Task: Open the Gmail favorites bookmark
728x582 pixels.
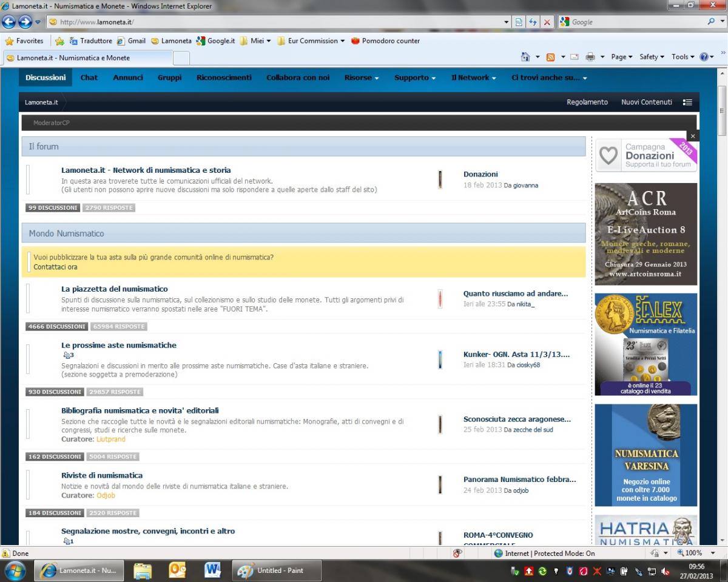Action: 131,41
